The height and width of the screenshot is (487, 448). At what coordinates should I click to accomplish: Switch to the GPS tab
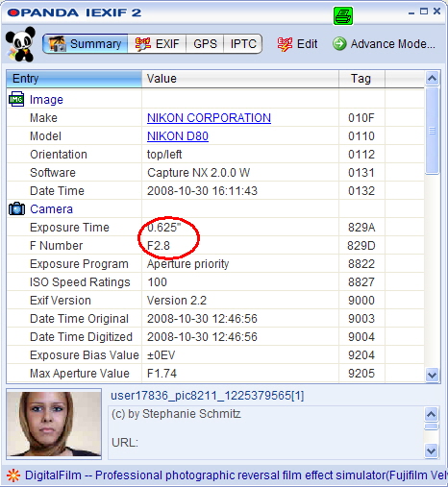click(205, 44)
